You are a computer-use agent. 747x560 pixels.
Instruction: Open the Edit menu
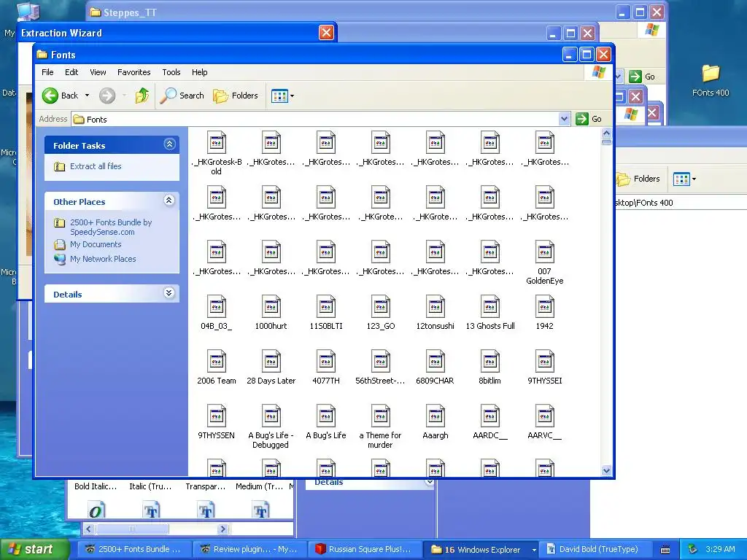[x=71, y=72]
